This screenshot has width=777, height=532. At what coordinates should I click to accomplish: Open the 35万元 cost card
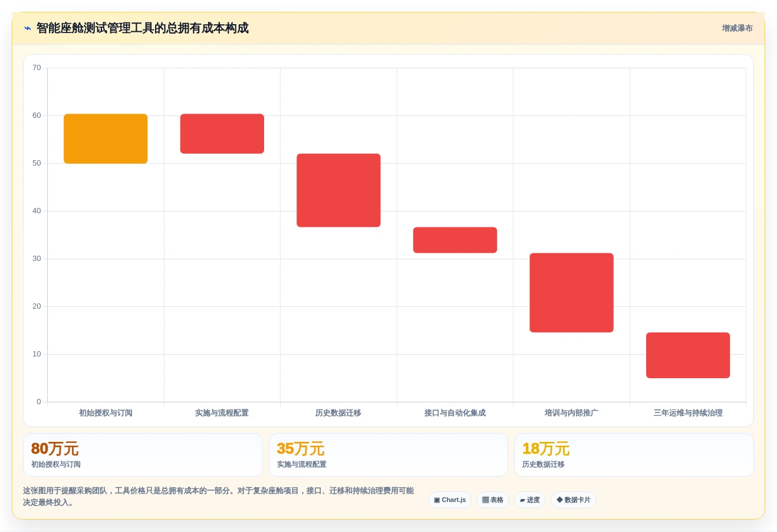(x=388, y=455)
